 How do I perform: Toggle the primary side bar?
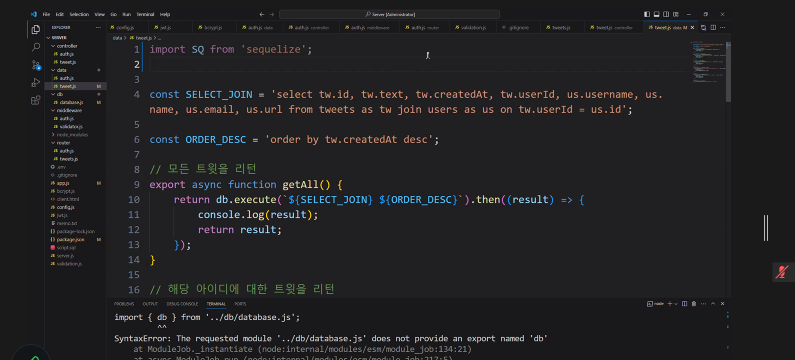click(x=647, y=14)
